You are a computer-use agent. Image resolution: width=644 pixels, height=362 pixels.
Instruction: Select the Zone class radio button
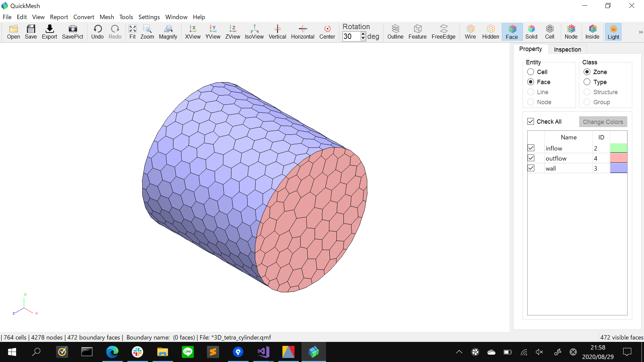point(587,72)
